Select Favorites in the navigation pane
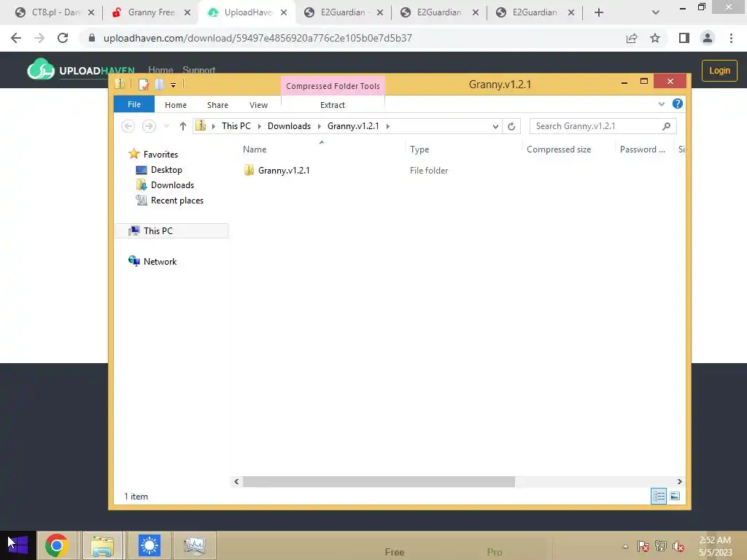The height and width of the screenshot is (560, 747). (160, 155)
